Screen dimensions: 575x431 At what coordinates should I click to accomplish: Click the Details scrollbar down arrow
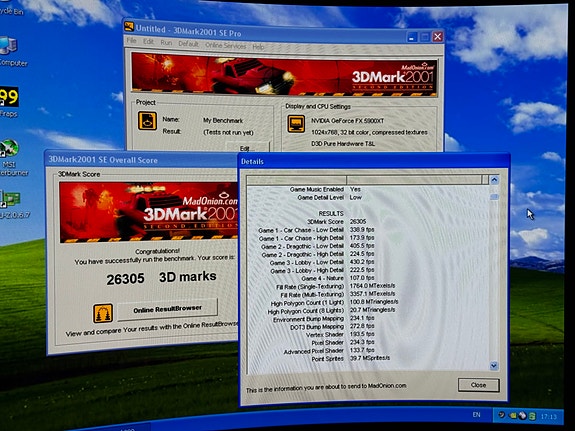pyautogui.click(x=494, y=366)
